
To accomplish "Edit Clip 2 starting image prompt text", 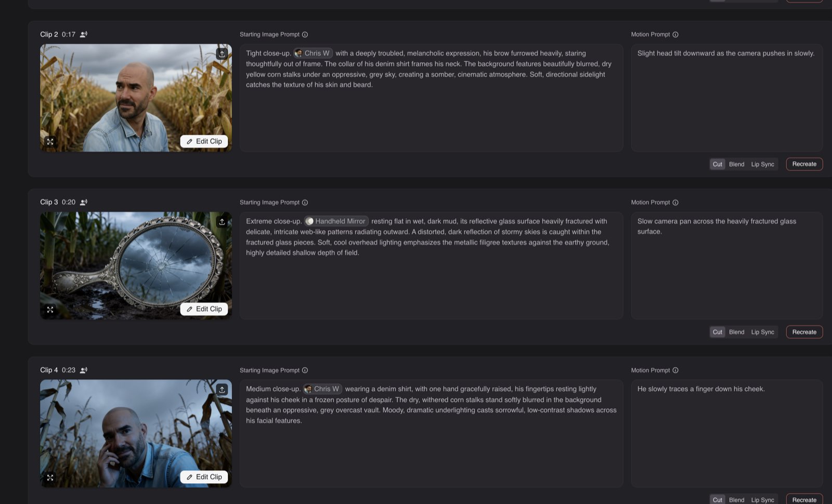I will 431,98.
